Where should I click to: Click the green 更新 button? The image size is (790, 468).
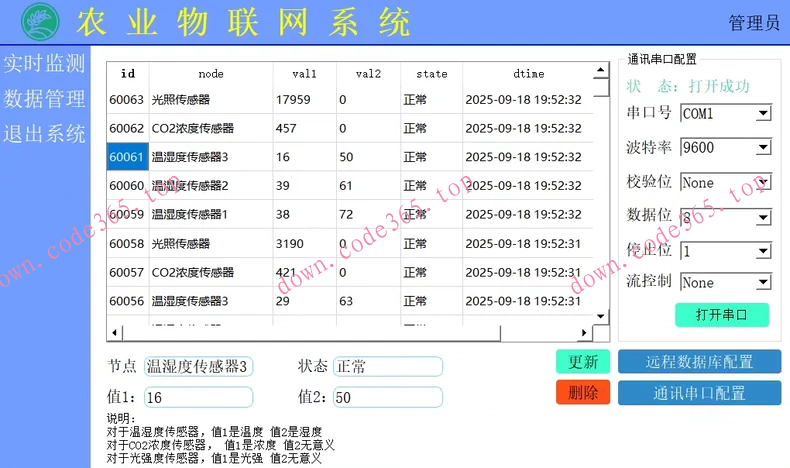point(583,362)
